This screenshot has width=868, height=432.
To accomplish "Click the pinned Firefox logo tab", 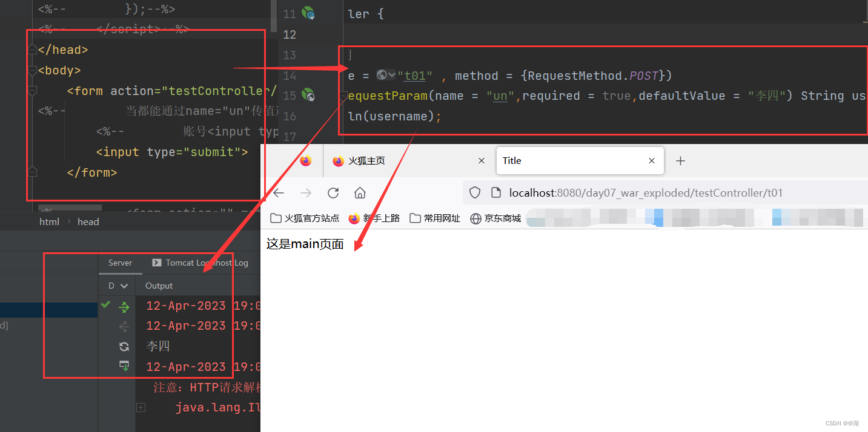I will click(306, 160).
